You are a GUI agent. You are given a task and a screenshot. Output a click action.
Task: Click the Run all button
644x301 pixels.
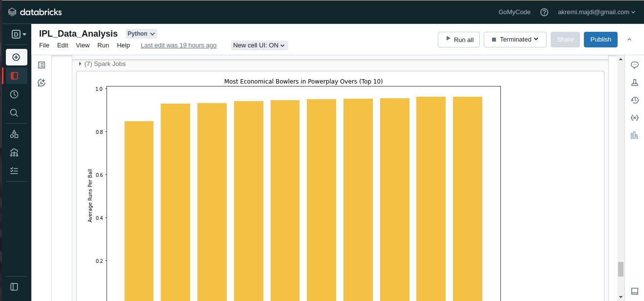[x=459, y=40]
